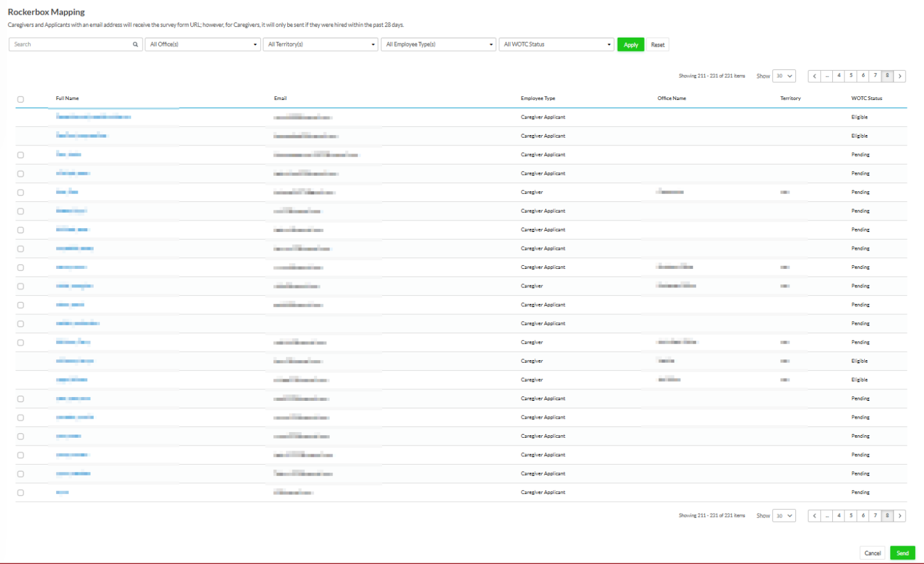Image resolution: width=924 pixels, height=564 pixels.
Task: Click the green Apply button
Action: (x=630, y=44)
